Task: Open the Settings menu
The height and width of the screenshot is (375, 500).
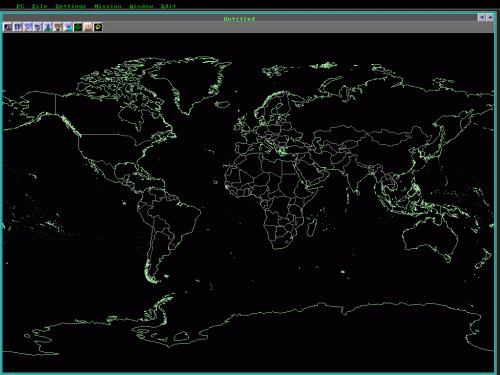Action: 71,6
